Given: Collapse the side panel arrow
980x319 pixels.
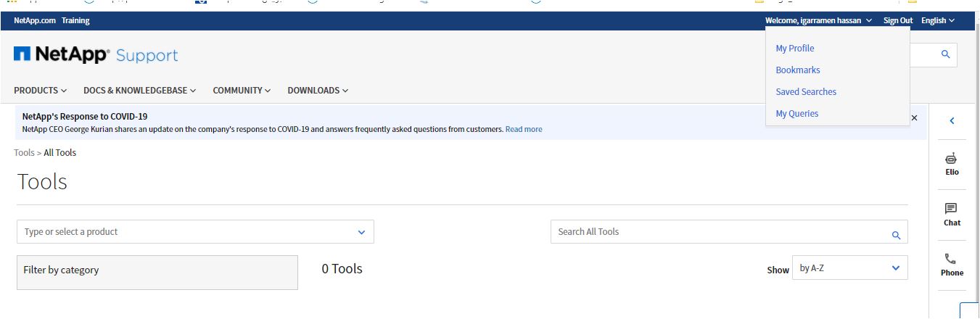Looking at the screenshot, I should click(x=952, y=121).
